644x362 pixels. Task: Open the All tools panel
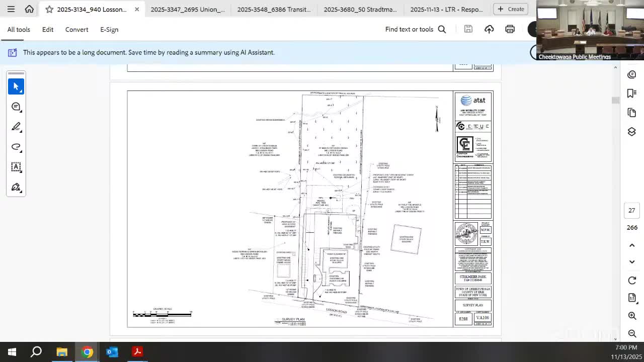coord(19,30)
